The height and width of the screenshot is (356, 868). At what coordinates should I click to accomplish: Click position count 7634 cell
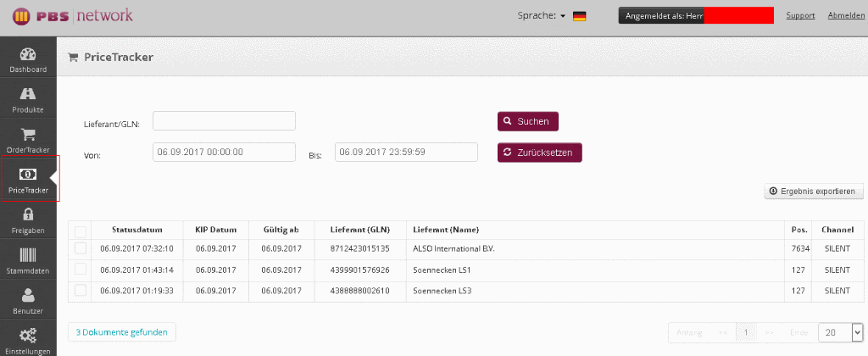pos(800,248)
